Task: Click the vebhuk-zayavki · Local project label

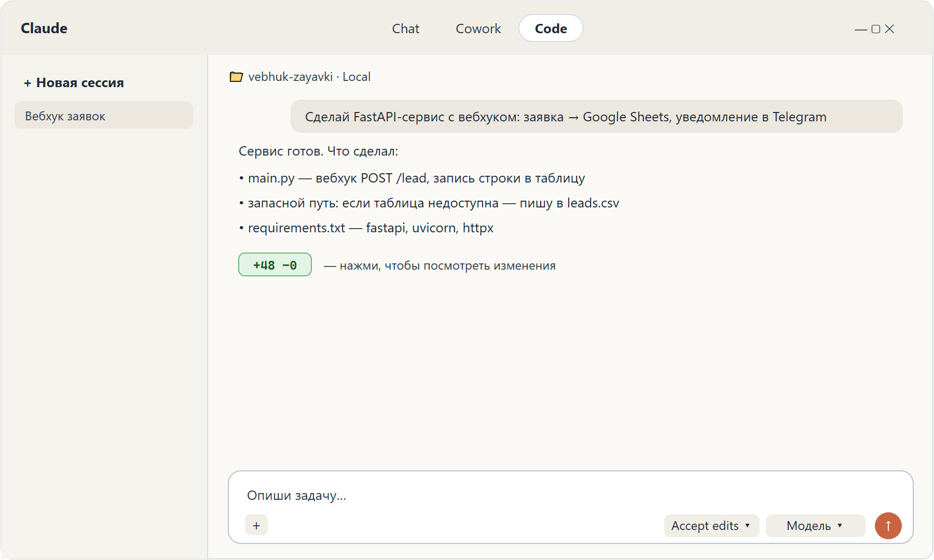Action: click(x=309, y=77)
